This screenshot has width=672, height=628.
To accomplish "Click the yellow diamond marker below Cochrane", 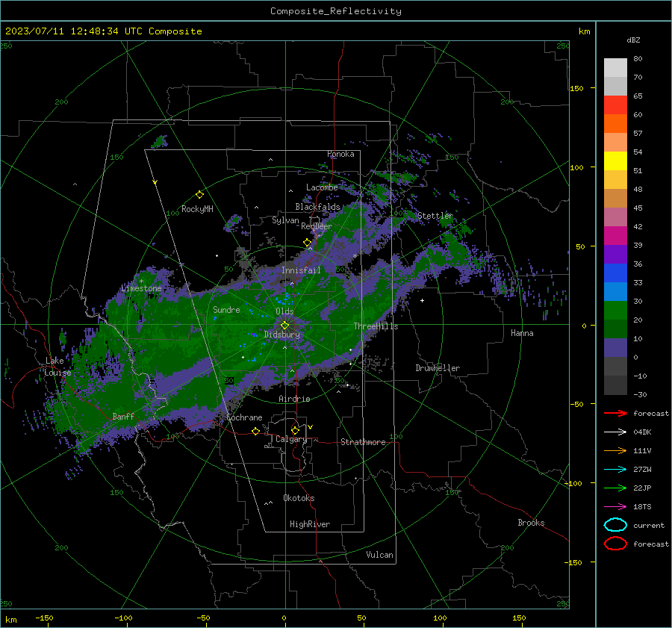I will pyautogui.click(x=255, y=431).
